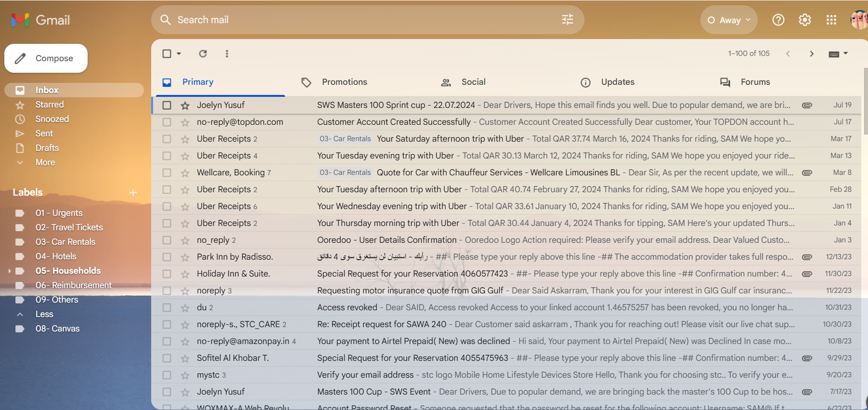This screenshot has width=868, height=410.
Task: Open the Support help icon
Action: [x=778, y=20]
